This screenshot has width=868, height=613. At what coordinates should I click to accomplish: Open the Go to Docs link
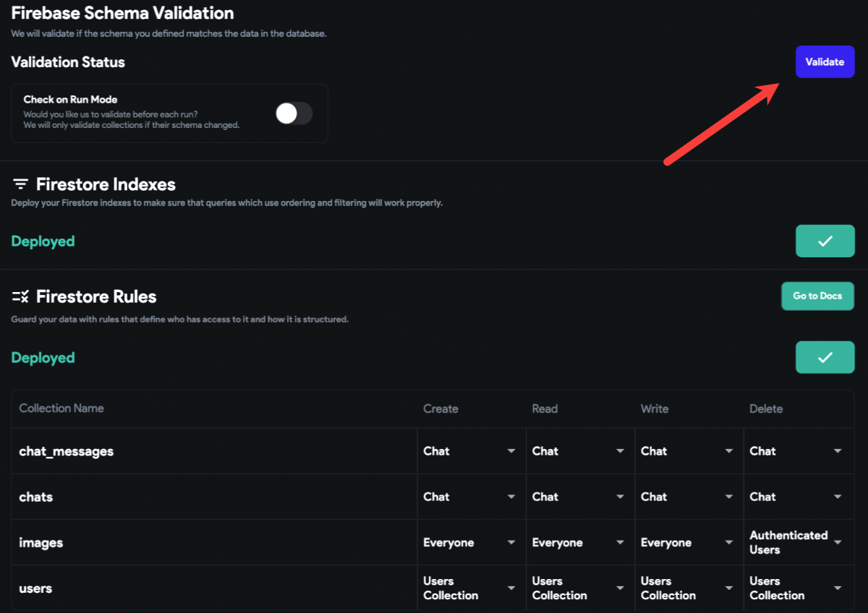tap(817, 296)
